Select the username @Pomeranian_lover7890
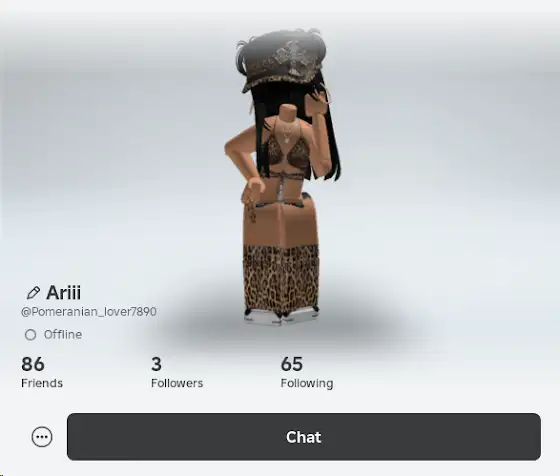The width and height of the screenshot is (560, 476). 89,312
